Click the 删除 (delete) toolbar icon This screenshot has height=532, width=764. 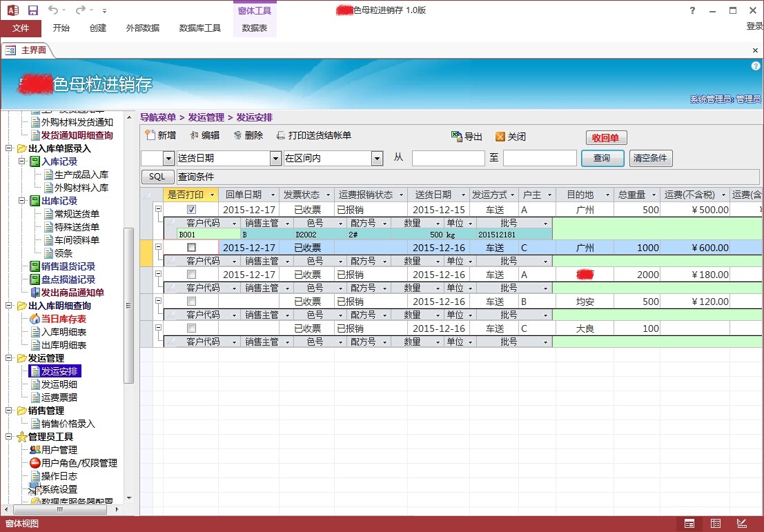pos(238,135)
